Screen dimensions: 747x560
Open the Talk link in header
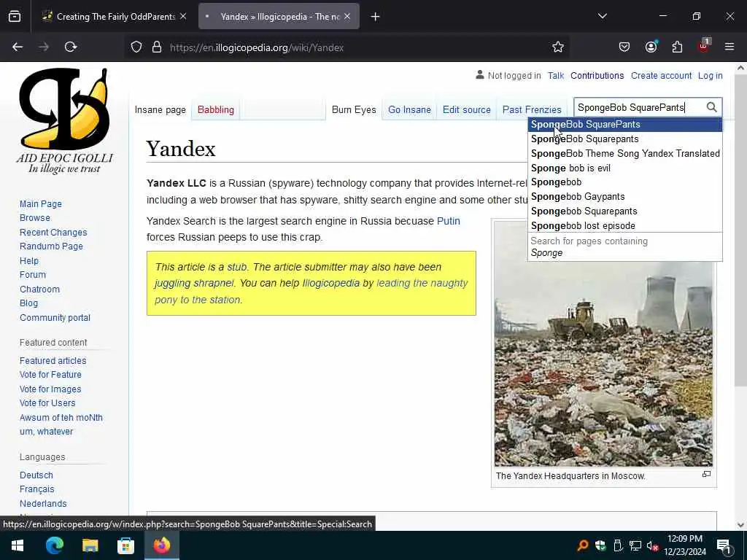(555, 76)
